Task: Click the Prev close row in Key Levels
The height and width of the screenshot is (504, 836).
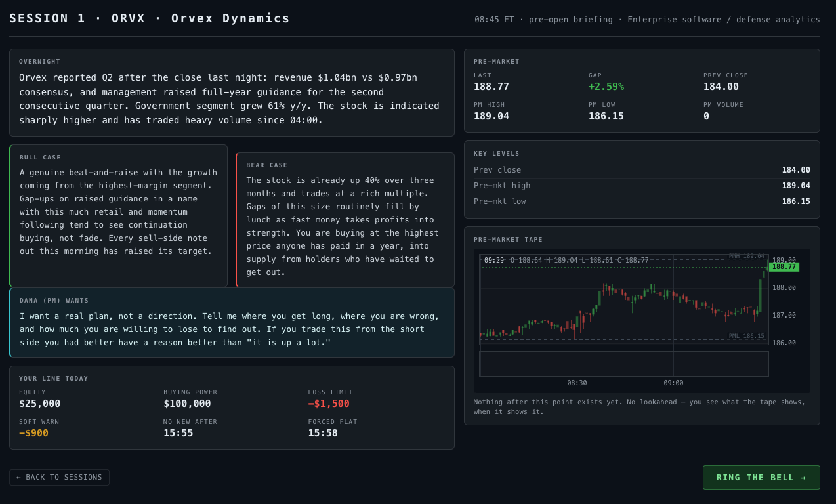Action: click(x=642, y=170)
